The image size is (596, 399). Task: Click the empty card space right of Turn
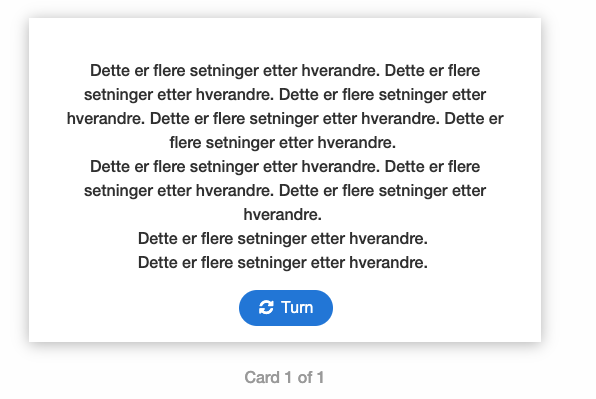coord(437,308)
